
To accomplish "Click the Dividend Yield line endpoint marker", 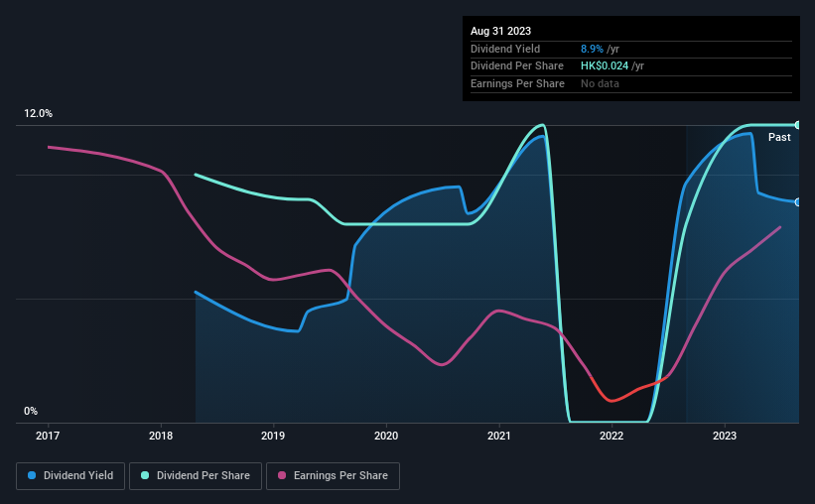I will [798, 202].
